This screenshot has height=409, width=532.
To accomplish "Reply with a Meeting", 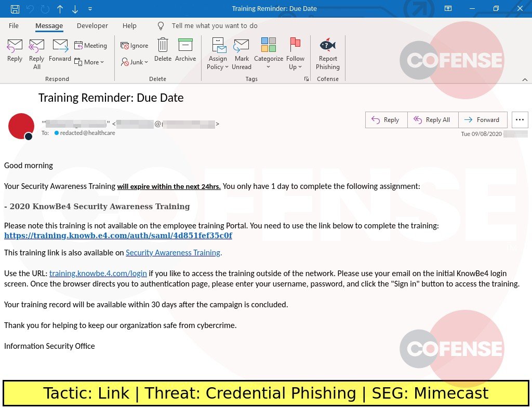I will pyautogui.click(x=90, y=45).
